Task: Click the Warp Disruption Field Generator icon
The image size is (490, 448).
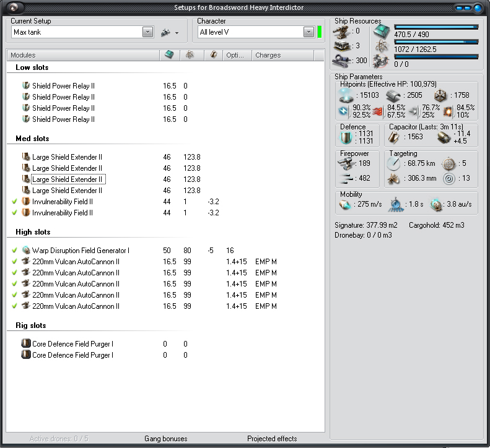Action: point(25,250)
